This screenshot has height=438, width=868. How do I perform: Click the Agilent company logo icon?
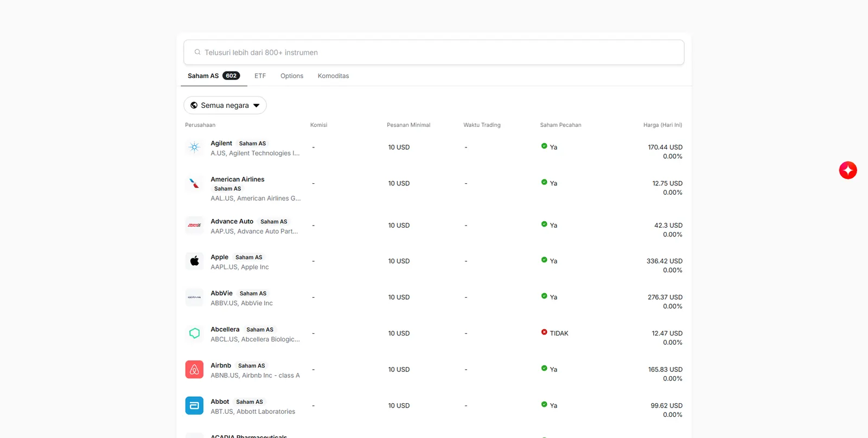pyautogui.click(x=194, y=147)
